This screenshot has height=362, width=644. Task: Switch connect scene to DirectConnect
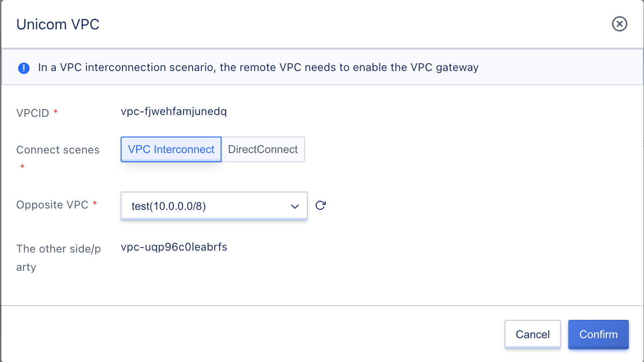tap(263, 149)
